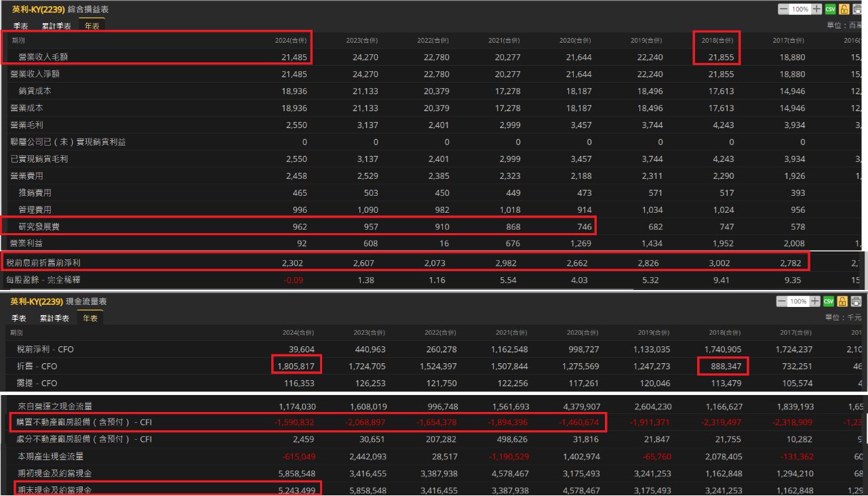The image size is (868, 496).
Task: Zoom out the 現金流量表 panel with minus button
Action: (783, 302)
